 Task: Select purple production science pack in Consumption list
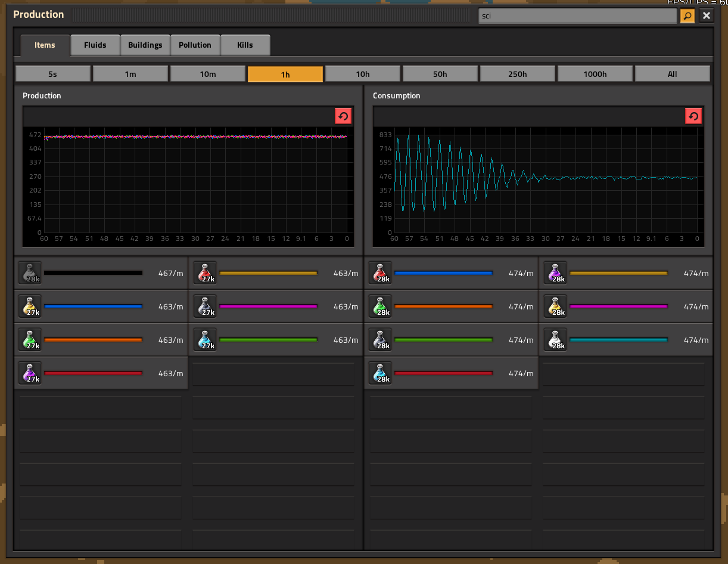[555, 273]
